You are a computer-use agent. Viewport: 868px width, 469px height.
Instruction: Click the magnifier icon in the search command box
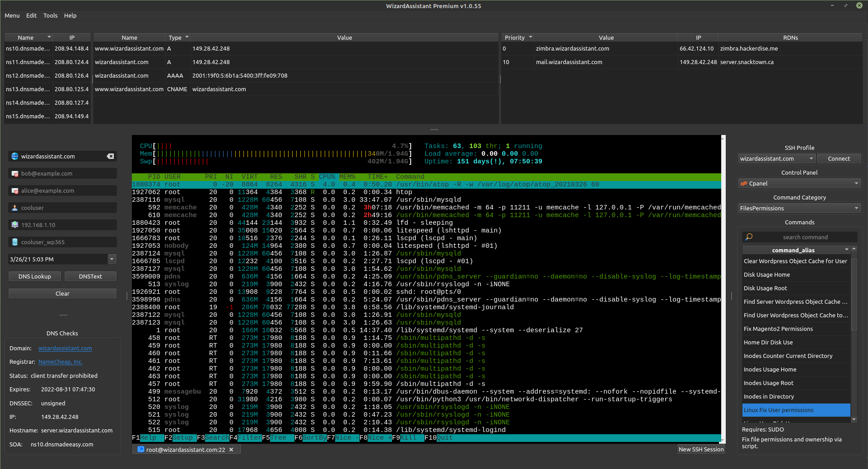pyautogui.click(x=749, y=237)
